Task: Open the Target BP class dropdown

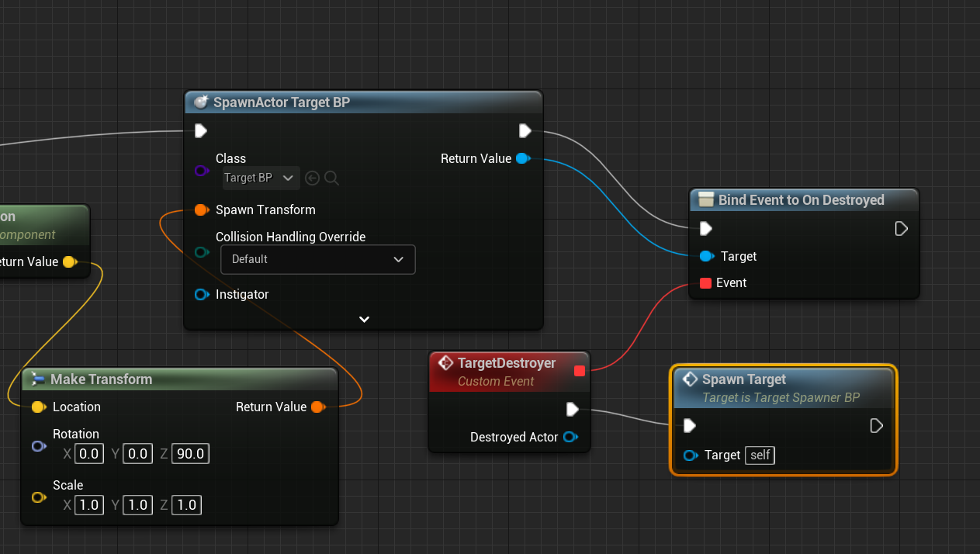Action: 260,178
